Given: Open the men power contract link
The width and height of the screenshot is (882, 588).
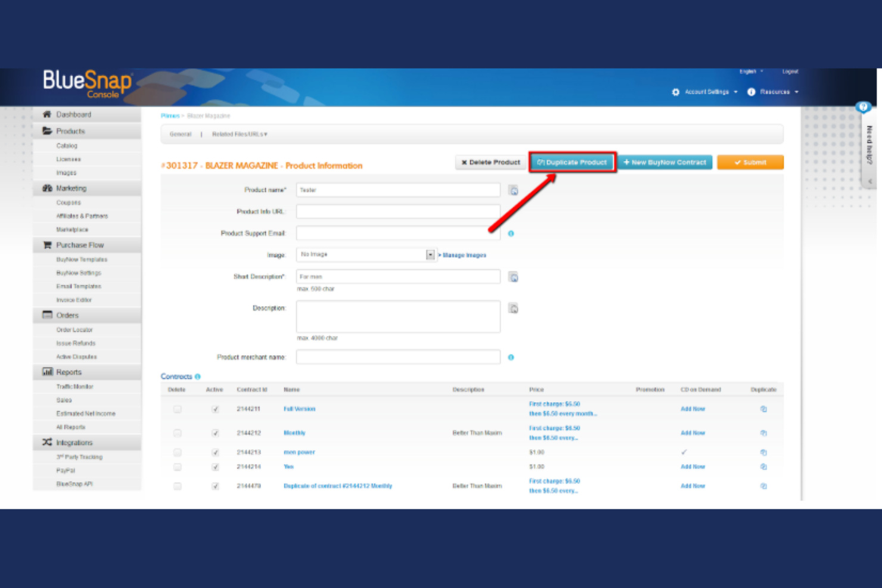Looking at the screenshot, I should pyautogui.click(x=299, y=453).
